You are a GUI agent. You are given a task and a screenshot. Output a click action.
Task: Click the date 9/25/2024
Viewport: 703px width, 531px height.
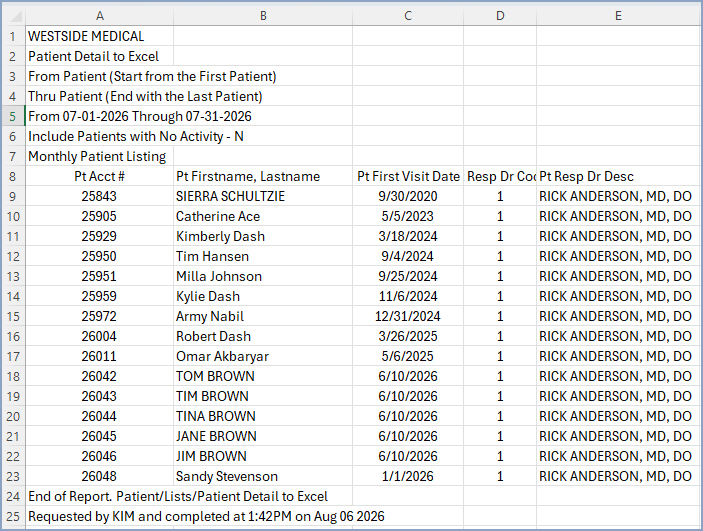coord(408,276)
